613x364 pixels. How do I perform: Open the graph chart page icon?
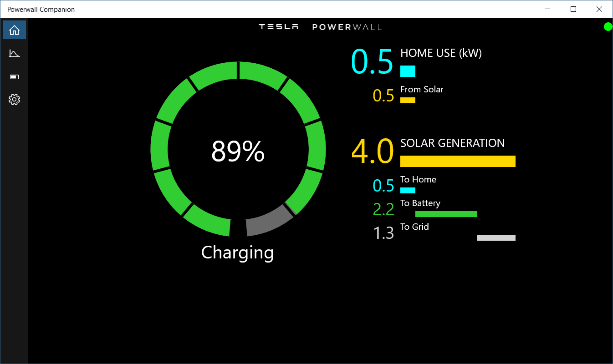pos(14,53)
